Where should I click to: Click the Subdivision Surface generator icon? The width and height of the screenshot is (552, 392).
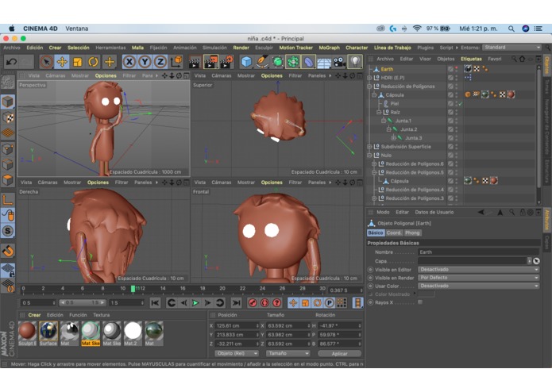[277, 62]
